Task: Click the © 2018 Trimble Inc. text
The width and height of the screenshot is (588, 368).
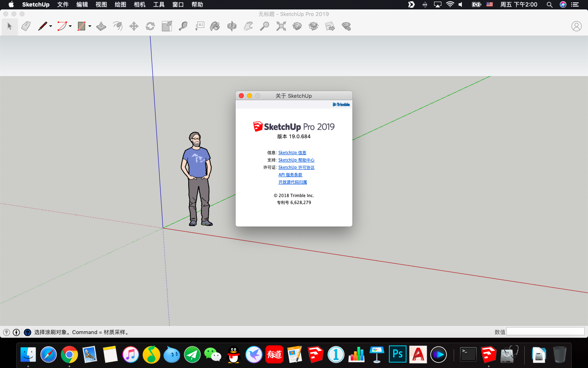Action: click(x=294, y=195)
